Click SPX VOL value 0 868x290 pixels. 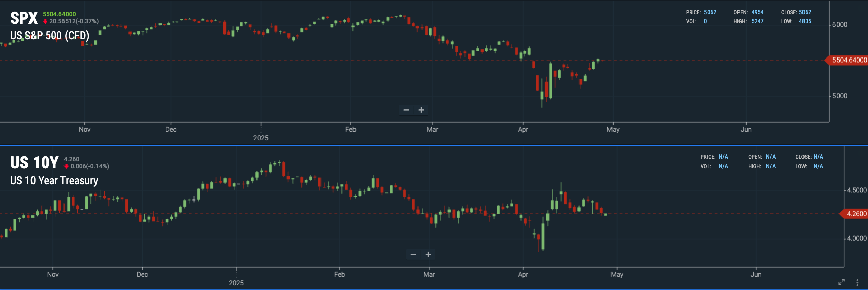click(705, 21)
